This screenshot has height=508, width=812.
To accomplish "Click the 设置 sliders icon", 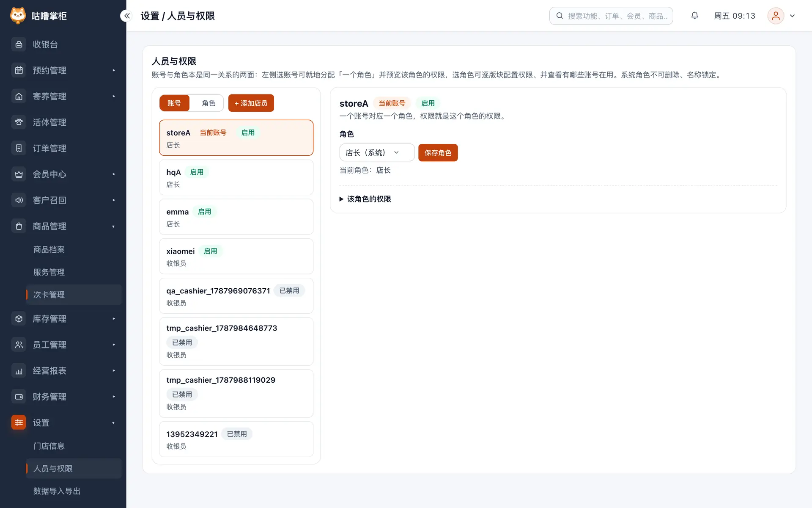I will [19, 422].
